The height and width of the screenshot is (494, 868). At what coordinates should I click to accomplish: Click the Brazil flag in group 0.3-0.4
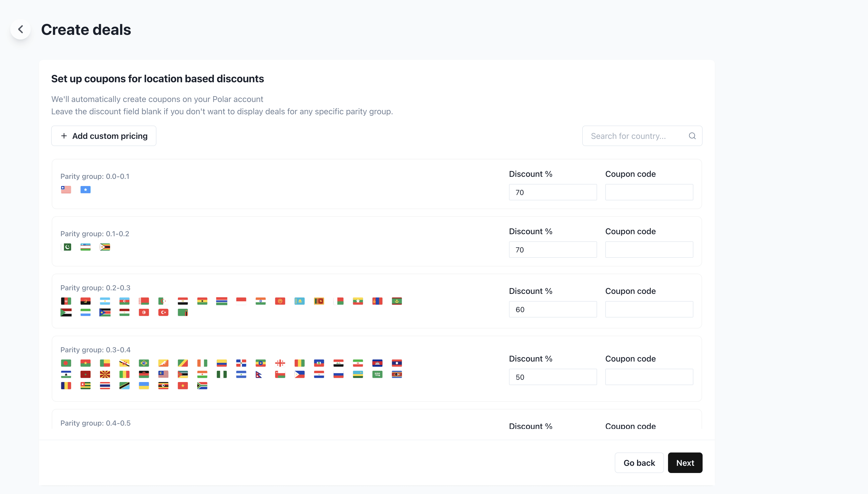point(144,363)
